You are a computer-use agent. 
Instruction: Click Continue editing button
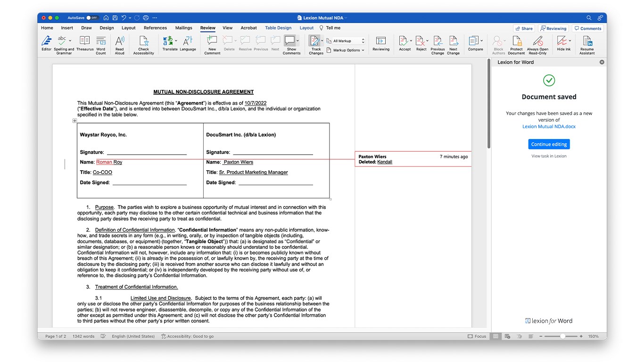(x=549, y=144)
